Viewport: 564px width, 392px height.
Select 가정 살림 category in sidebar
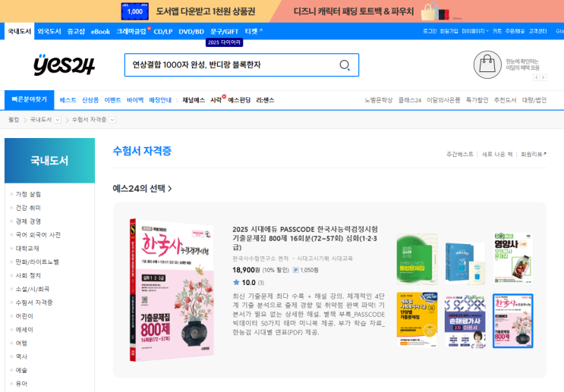(x=28, y=194)
